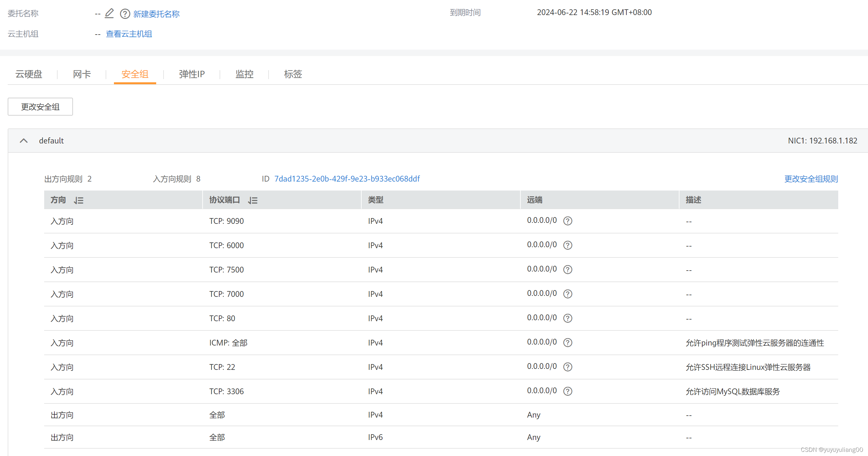Click the sort icon in the 协议端口 column header
The height and width of the screenshot is (456, 868).
pos(253,200)
